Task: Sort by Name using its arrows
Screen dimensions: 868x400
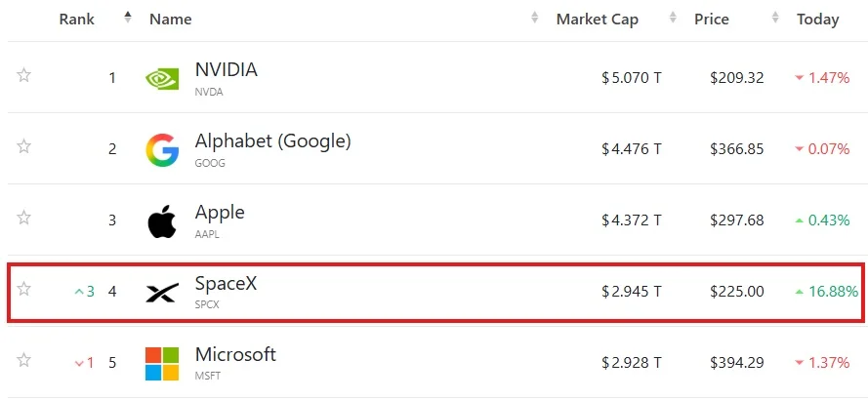Action: (x=535, y=18)
